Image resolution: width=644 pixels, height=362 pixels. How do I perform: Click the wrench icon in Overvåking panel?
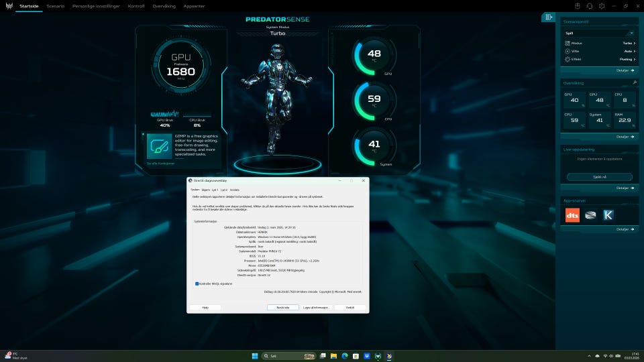coord(635,82)
